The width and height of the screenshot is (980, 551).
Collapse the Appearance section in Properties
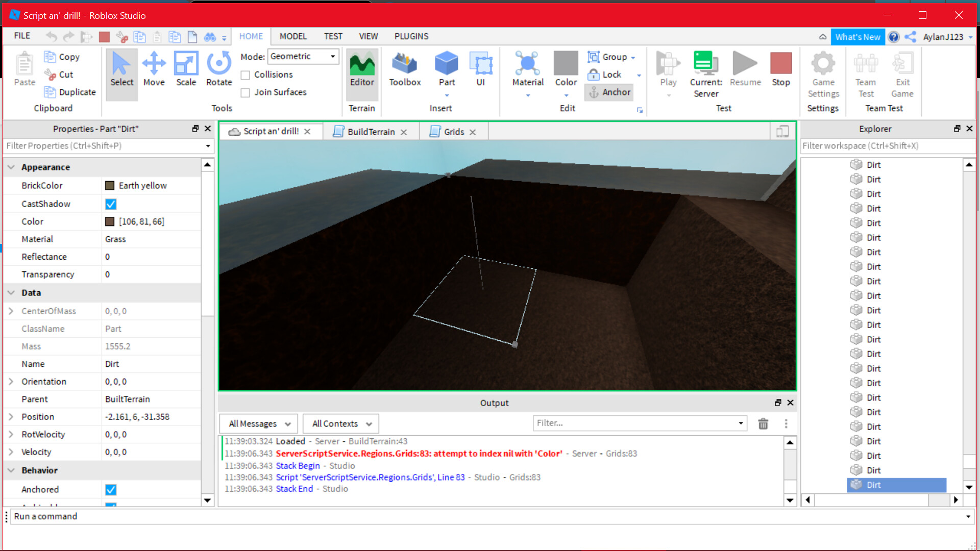[x=11, y=167]
